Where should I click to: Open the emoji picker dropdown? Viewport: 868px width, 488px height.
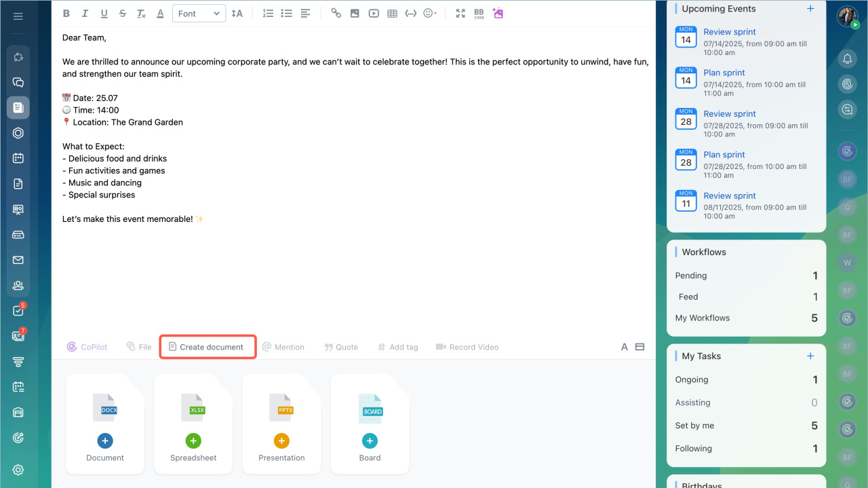430,14
